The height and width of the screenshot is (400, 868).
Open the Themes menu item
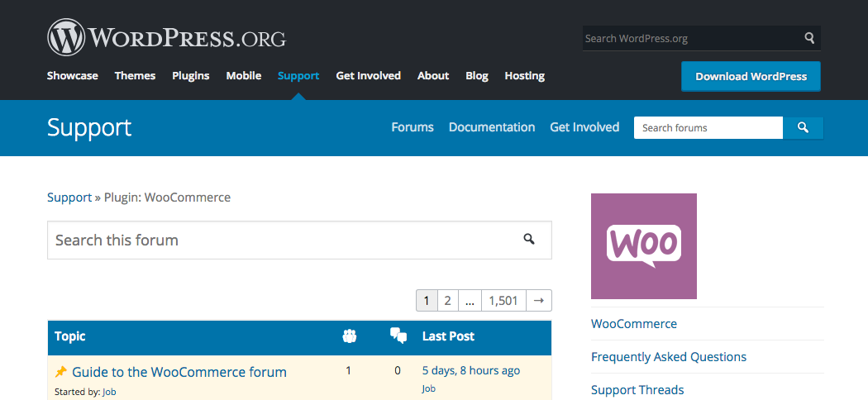pyautogui.click(x=135, y=76)
